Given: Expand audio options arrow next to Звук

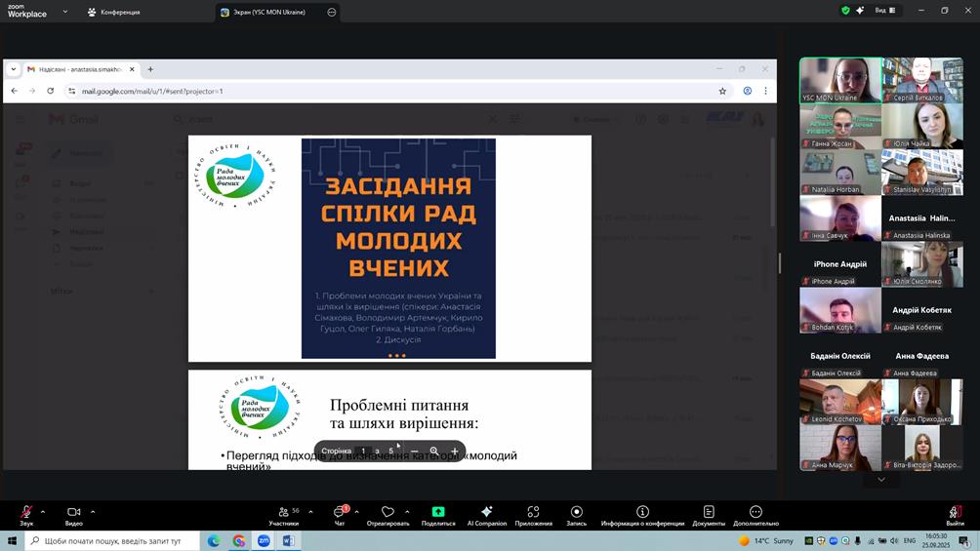Looking at the screenshot, I should [x=43, y=511].
